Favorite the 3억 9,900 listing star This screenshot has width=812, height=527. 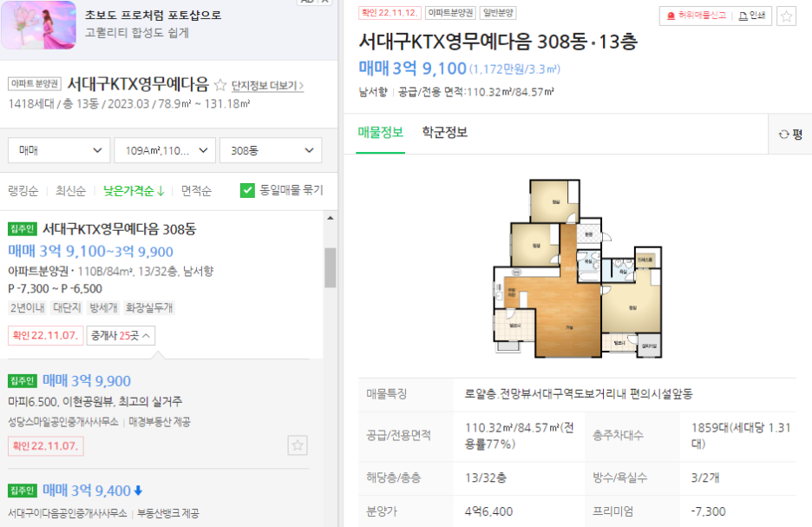pos(298,445)
